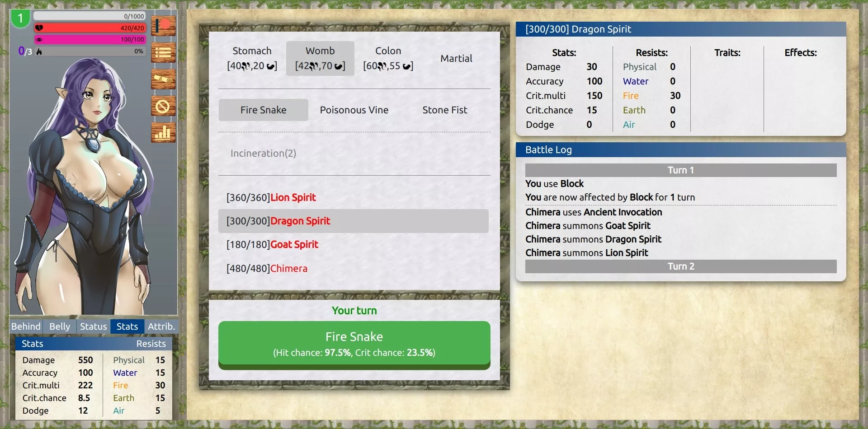Select the Fire Snake skill toggle
The image size is (868, 429).
click(263, 110)
